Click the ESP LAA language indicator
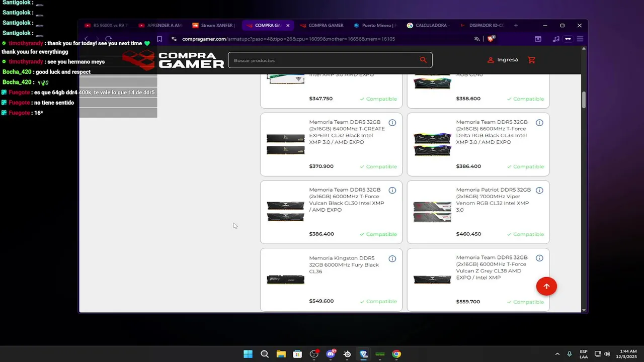 584,354
